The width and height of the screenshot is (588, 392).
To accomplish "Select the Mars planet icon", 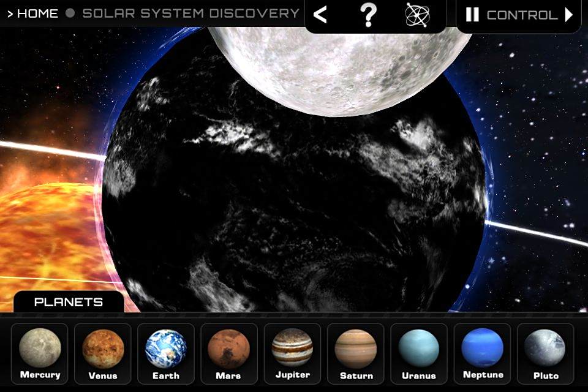I will 228,354.
